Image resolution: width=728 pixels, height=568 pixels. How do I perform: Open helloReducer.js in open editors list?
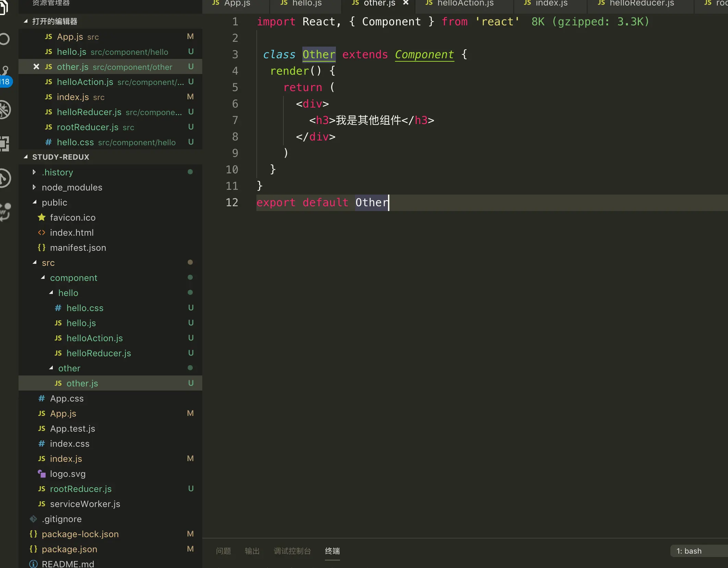(x=110, y=112)
